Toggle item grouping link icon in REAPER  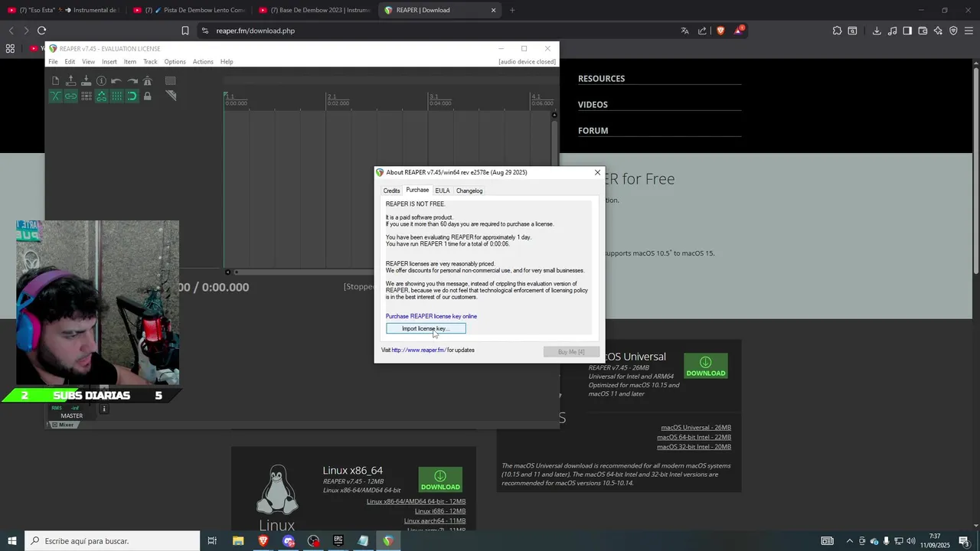coord(70,96)
